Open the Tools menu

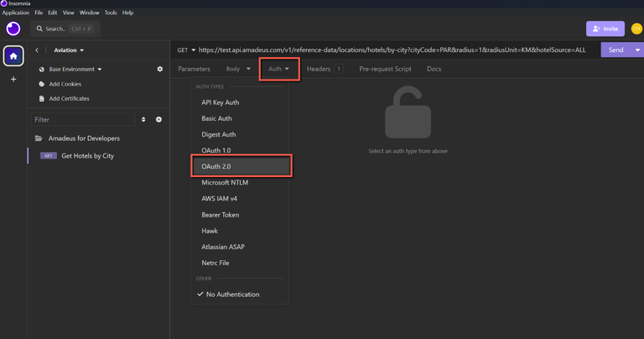click(111, 13)
